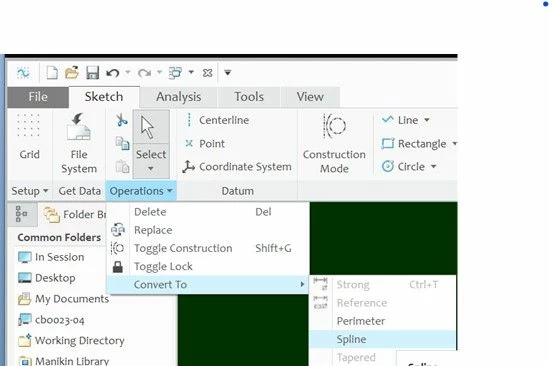This screenshot has height=366, width=549.
Task: Select Tapered in Convert To submenu
Action: (x=356, y=357)
